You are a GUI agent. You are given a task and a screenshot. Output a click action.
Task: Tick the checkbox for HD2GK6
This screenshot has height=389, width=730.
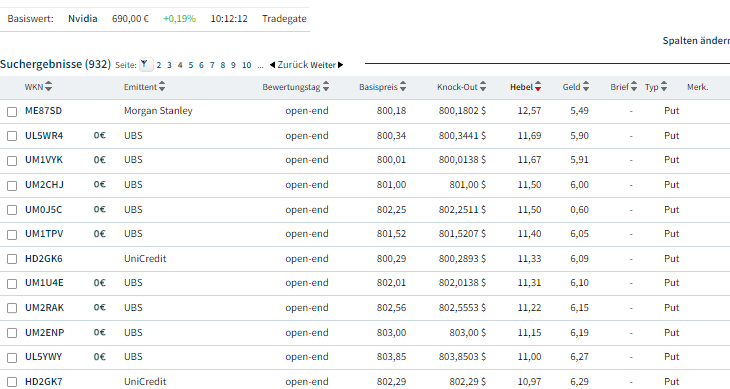(x=12, y=259)
